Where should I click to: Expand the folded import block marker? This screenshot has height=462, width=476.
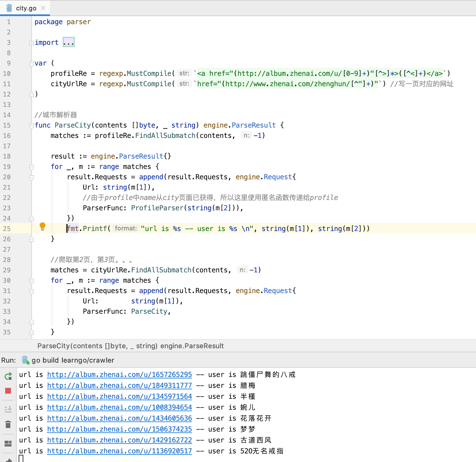(32, 43)
